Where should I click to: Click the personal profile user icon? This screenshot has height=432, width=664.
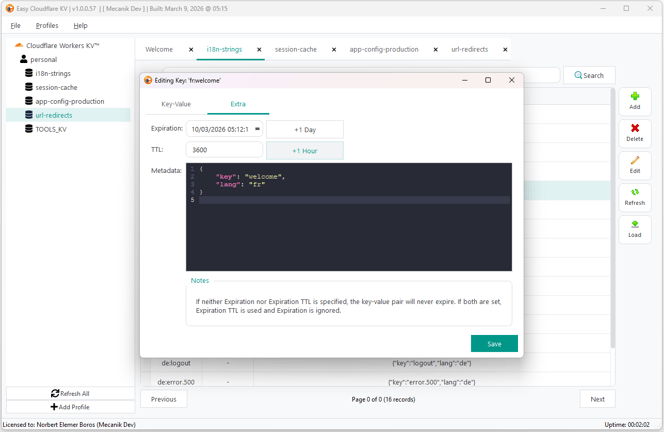24,59
